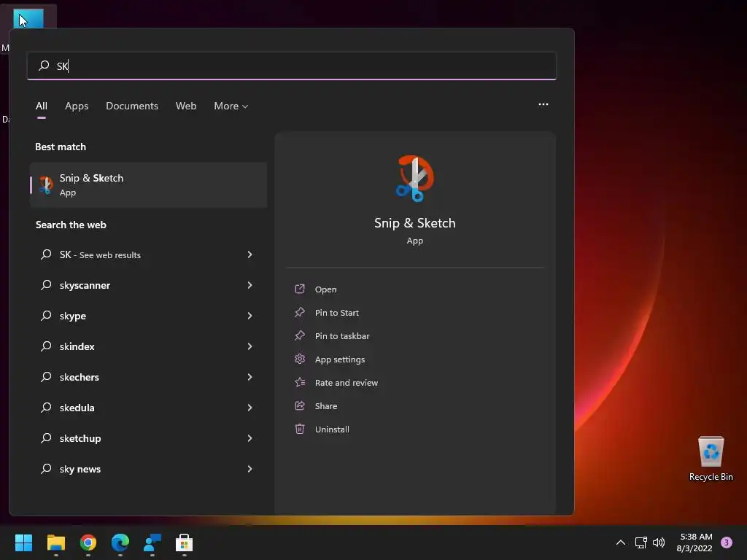Click the Search the web heading
Image resolution: width=747 pixels, height=560 pixels.
tap(71, 225)
